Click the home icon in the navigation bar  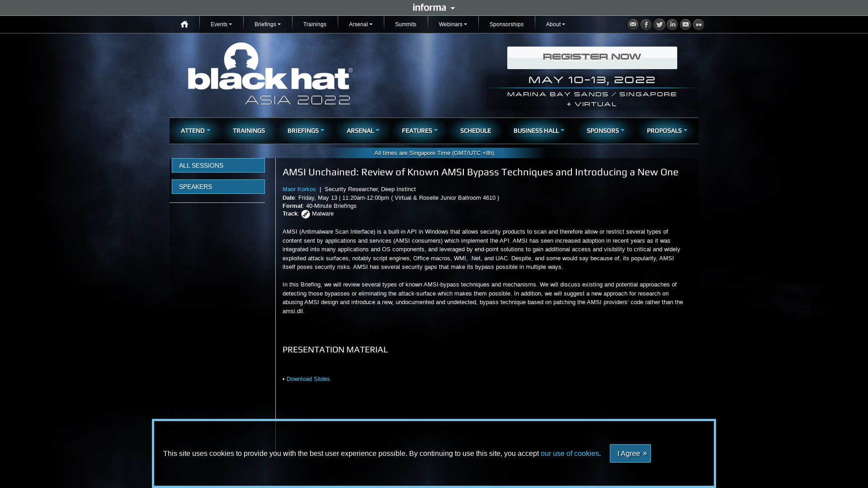[184, 24]
